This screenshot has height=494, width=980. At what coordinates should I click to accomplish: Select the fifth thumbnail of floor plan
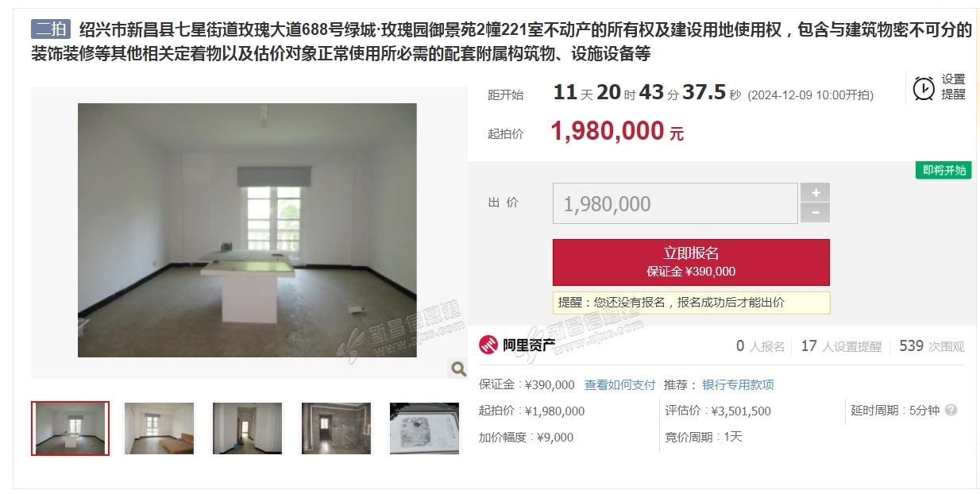coord(424,428)
